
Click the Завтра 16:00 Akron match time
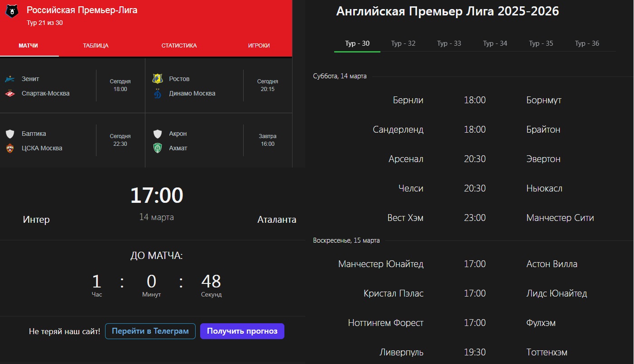point(268,140)
